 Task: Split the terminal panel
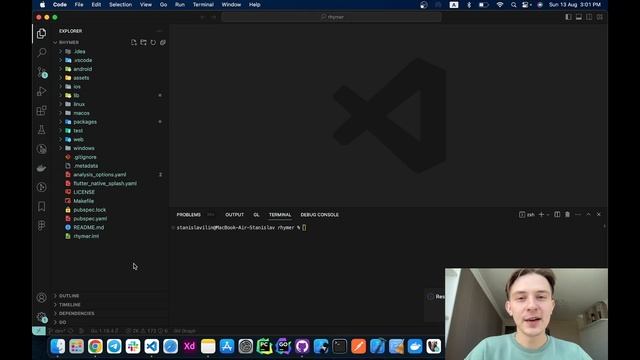tap(557, 214)
